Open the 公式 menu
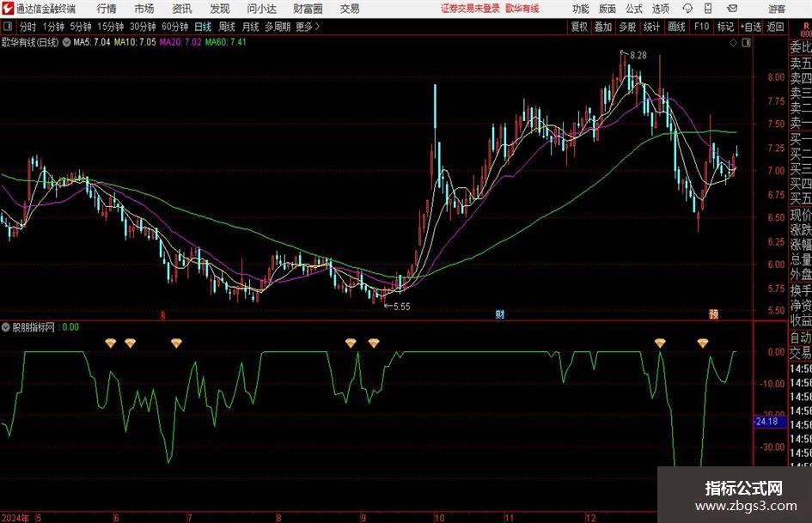The image size is (812, 523). 634,9
